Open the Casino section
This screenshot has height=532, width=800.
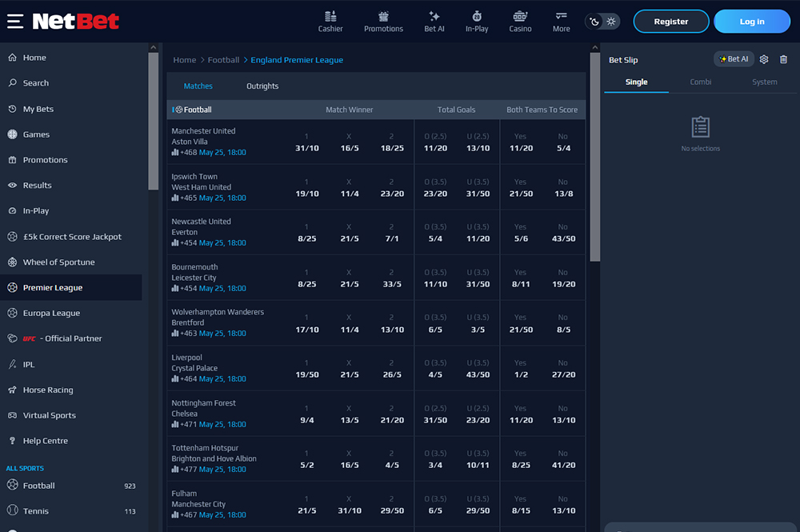tap(521, 22)
